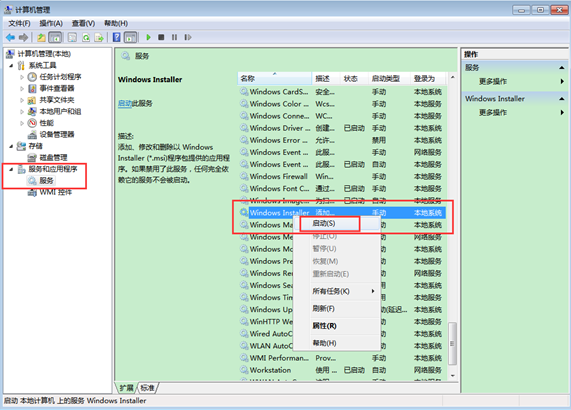The image size is (571, 410).
Task: Select the WMI Performan... service row
Action: (342, 358)
